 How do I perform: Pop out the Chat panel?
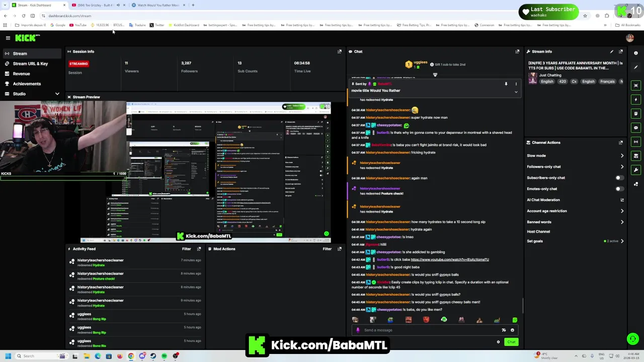pos(517,51)
